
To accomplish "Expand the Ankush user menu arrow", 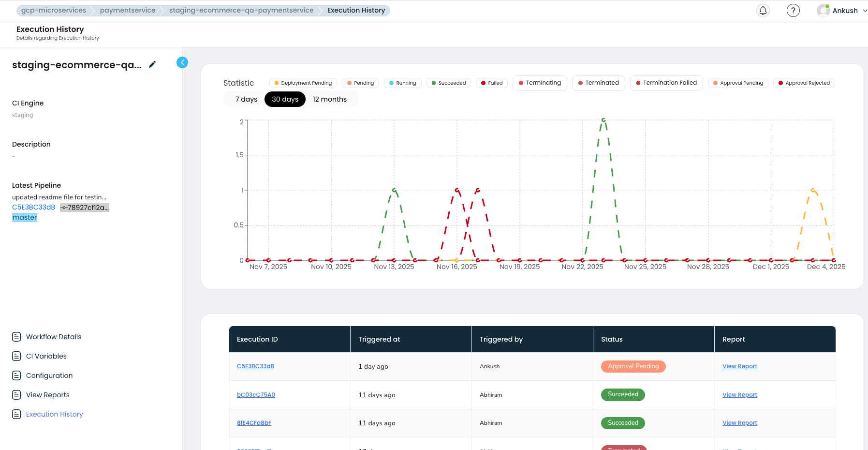I will coord(865,11).
